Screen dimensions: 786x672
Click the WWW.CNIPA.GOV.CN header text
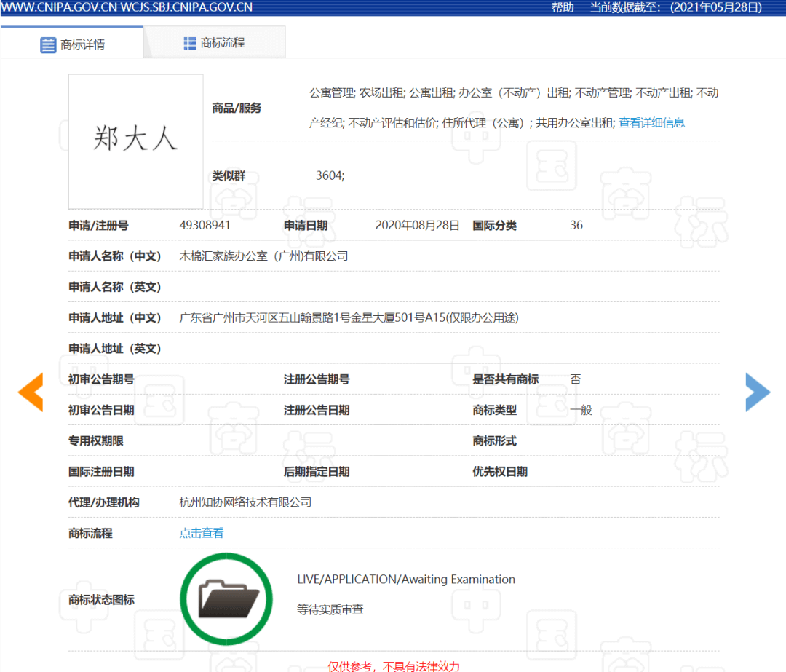tap(58, 7)
